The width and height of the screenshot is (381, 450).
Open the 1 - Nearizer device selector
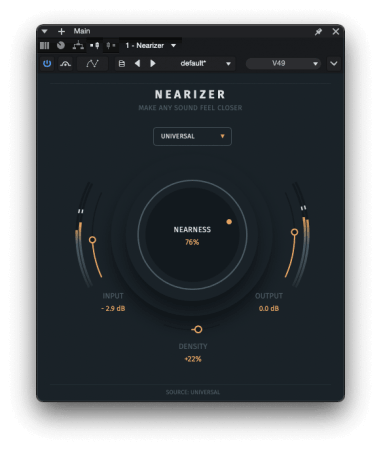pos(151,45)
